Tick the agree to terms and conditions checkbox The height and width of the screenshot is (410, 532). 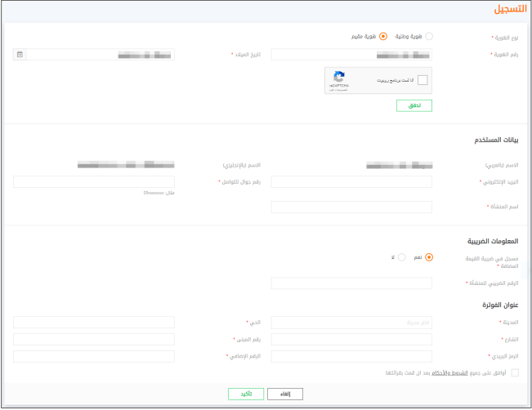coord(514,372)
